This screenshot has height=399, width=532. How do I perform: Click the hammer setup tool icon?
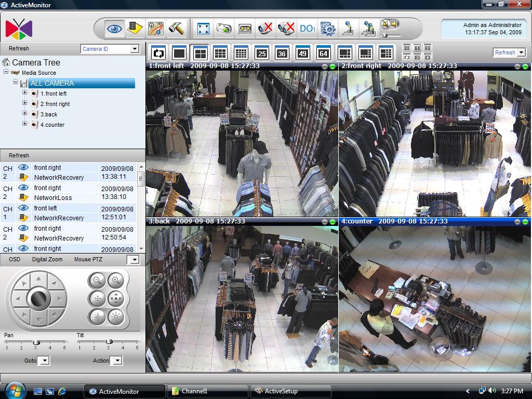click(x=177, y=28)
